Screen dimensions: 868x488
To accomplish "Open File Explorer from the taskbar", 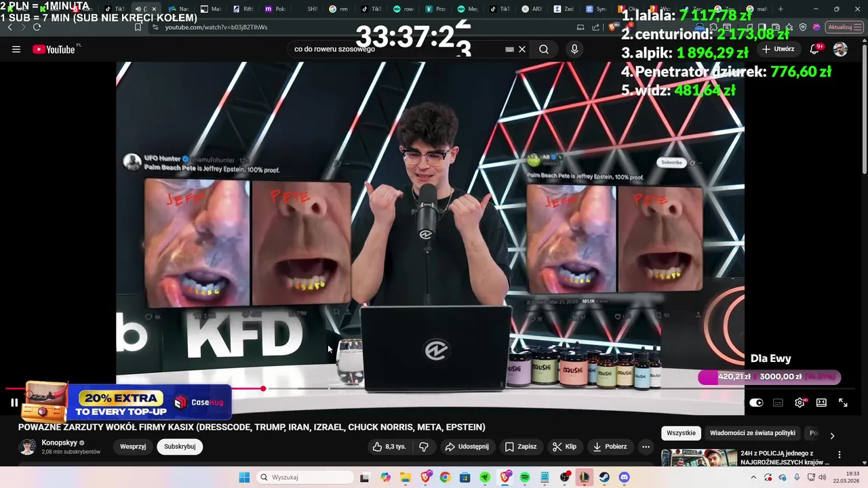I will [x=406, y=477].
